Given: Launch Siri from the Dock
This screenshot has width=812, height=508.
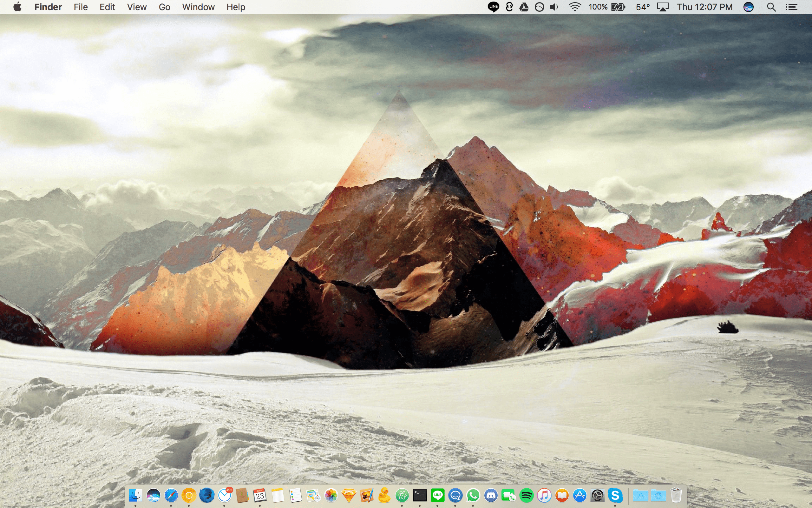Looking at the screenshot, I should click(x=153, y=495).
